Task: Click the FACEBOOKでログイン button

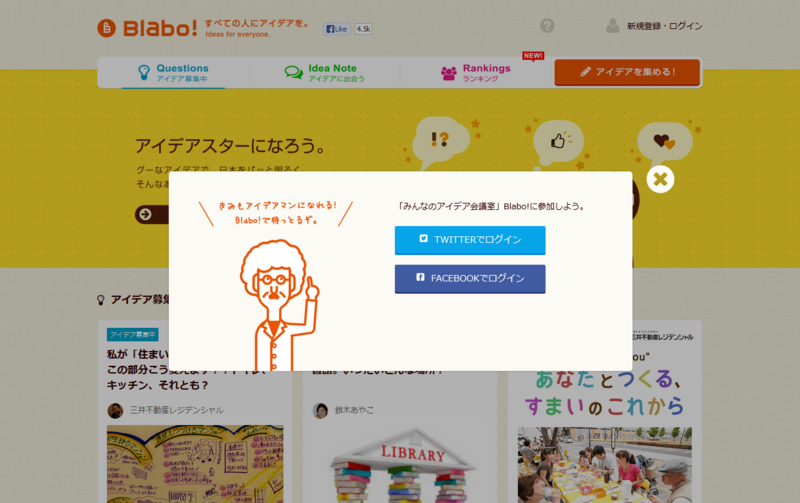Action: coord(470,279)
